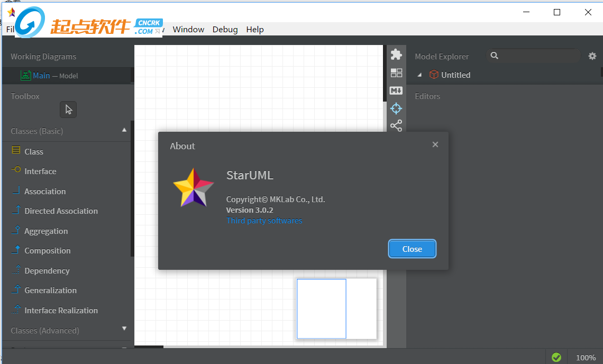Dismiss About dialog with X button
603x364 pixels.
coord(435,144)
